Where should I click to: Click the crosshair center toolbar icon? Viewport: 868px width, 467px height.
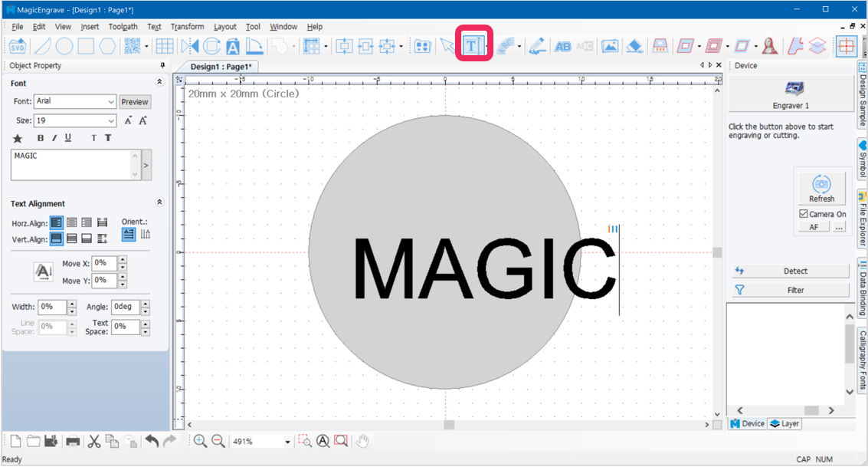847,46
